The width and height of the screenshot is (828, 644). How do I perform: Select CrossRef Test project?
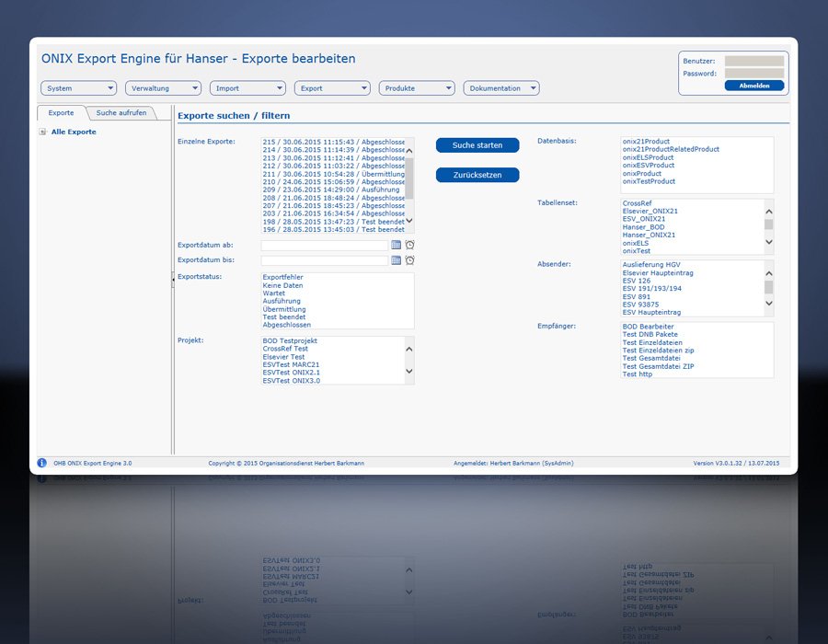coord(285,349)
